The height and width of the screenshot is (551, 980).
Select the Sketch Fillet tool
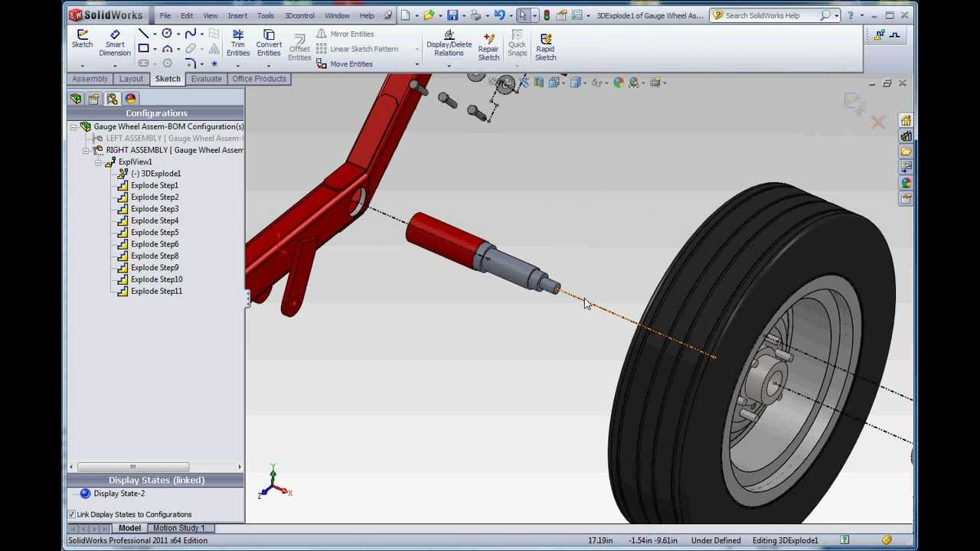pos(191,64)
